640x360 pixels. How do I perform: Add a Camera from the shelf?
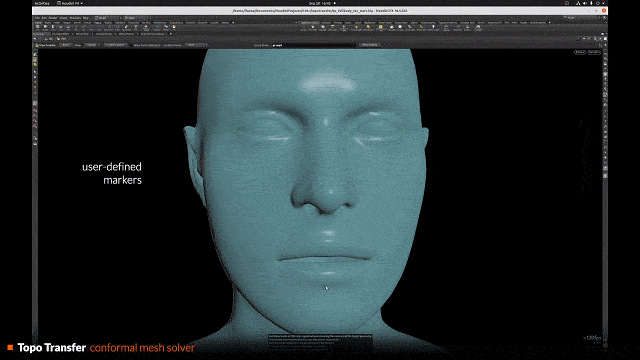(x=304, y=27)
